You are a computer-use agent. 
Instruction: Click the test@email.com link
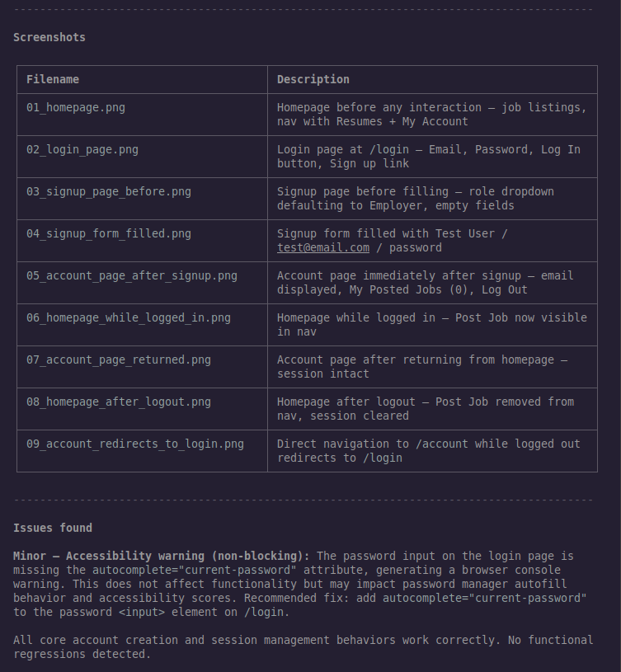pos(323,247)
